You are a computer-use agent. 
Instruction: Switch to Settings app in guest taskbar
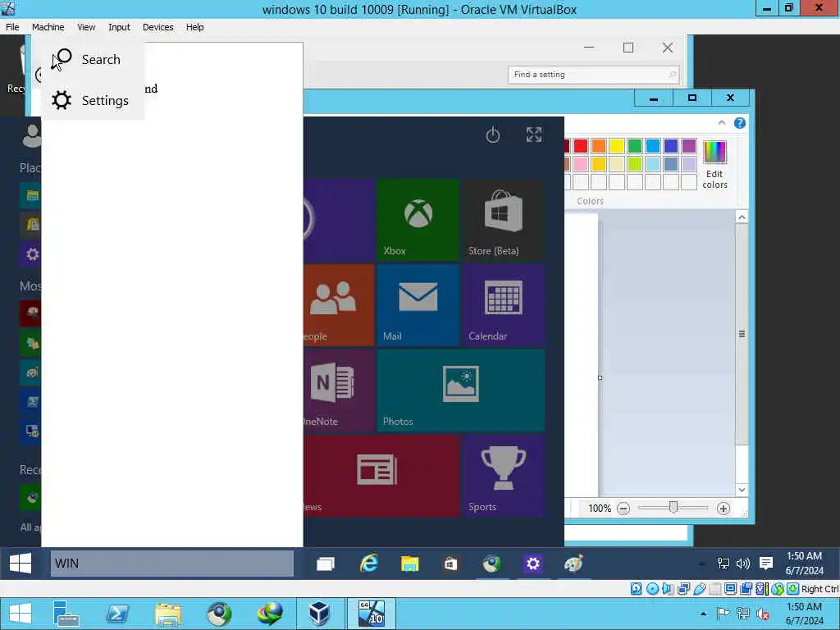tap(532, 564)
